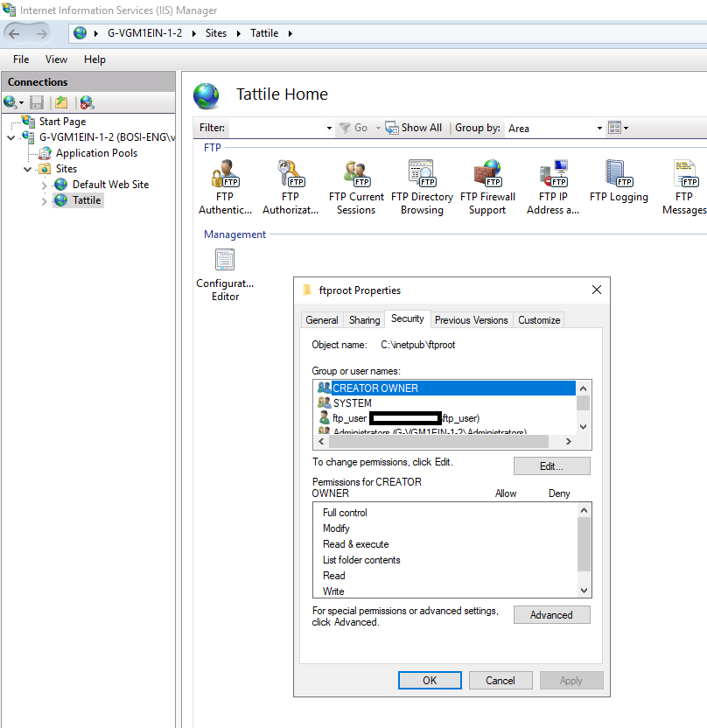707x728 pixels.
Task: Click scroll down arrow of permissions list
Action: tap(584, 591)
